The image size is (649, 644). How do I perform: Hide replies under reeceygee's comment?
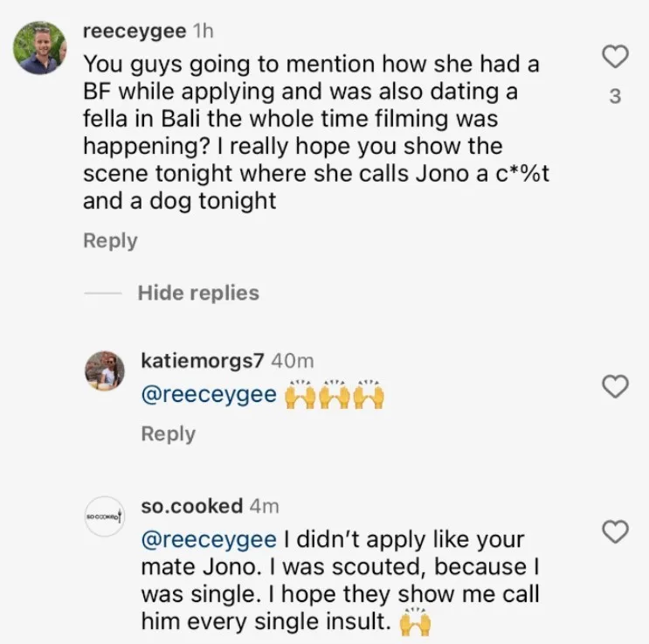pos(198,293)
